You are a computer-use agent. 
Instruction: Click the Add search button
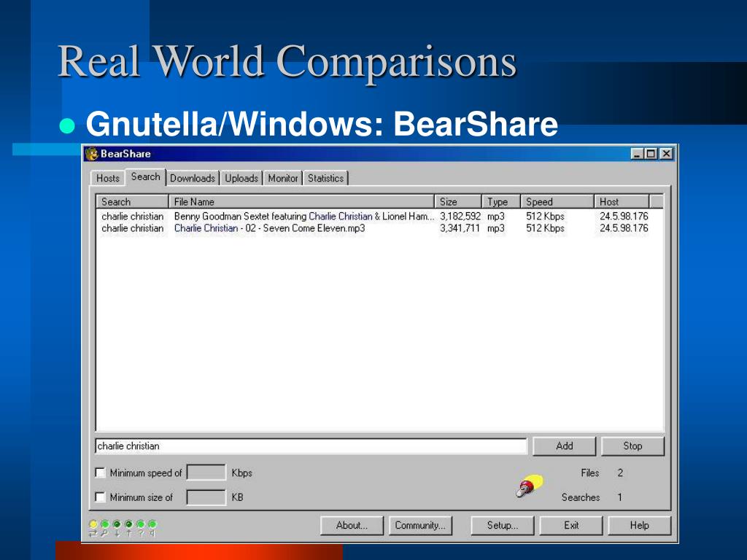pyautogui.click(x=564, y=446)
